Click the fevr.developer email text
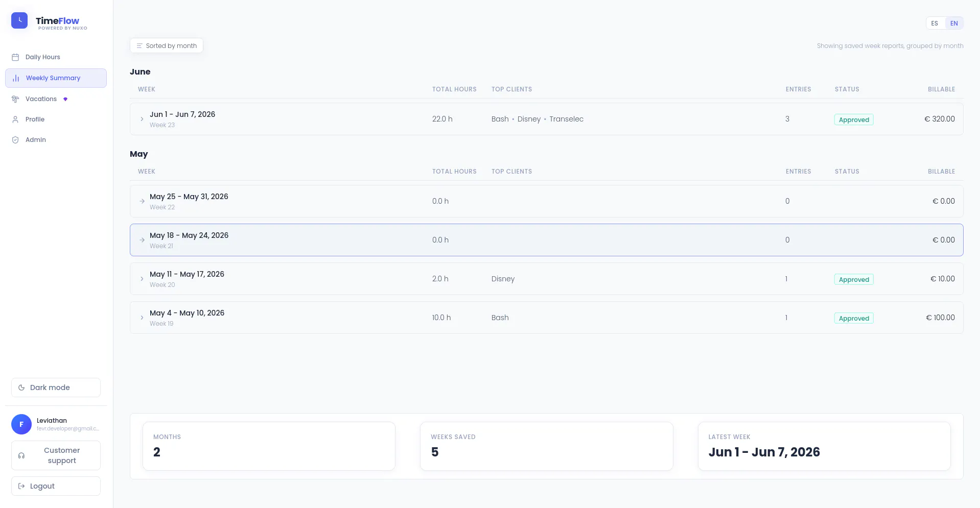The height and width of the screenshot is (508, 980). 68,429
